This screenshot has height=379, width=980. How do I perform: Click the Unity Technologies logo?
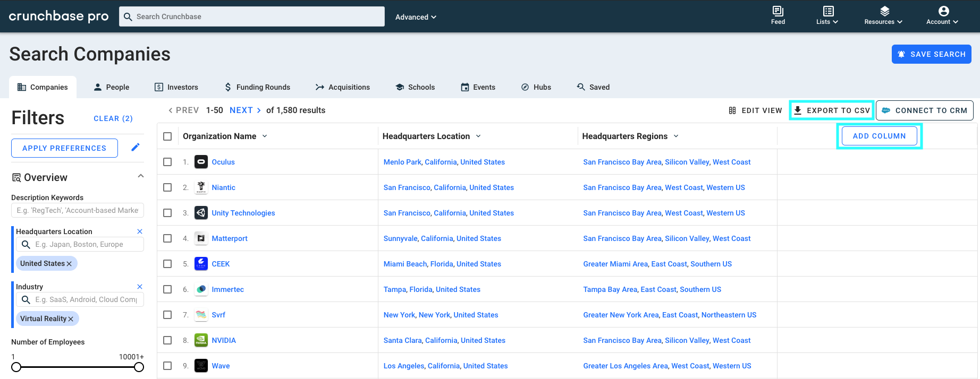coord(201,213)
